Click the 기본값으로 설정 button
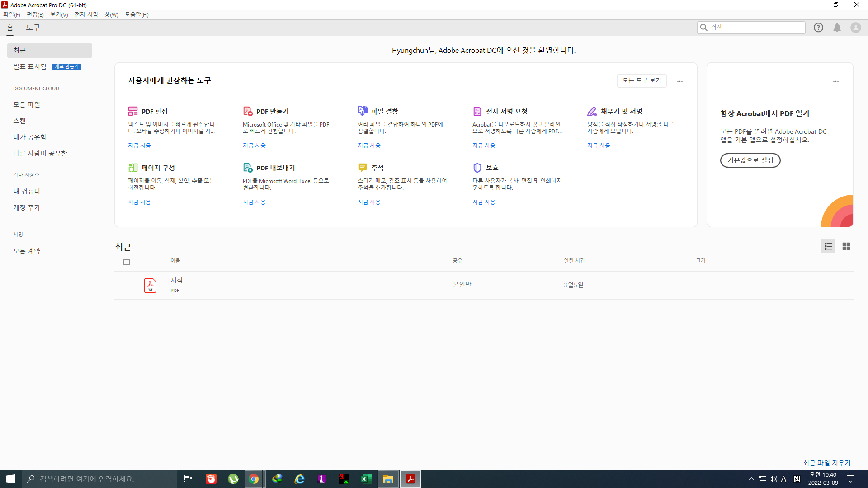This screenshot has width=868, height=488. pyautogui.click(x=750, y=160)
